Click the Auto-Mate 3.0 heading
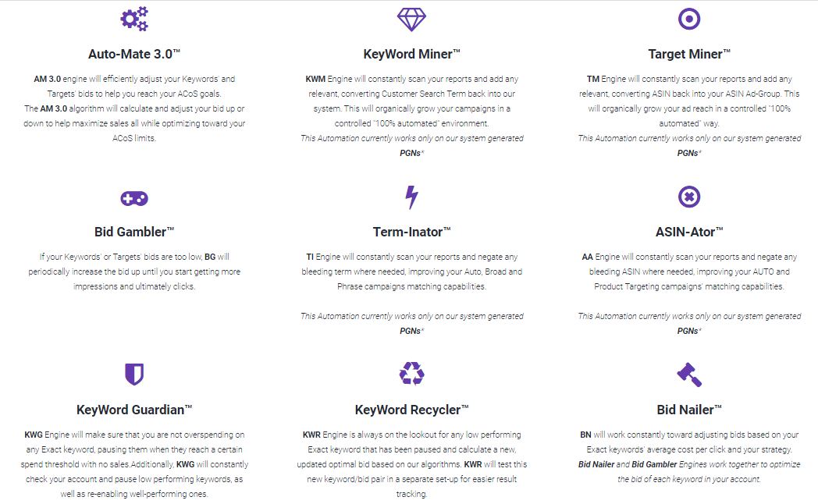The image size is (818, 504). pyautogui.click(x=134, y=55)
